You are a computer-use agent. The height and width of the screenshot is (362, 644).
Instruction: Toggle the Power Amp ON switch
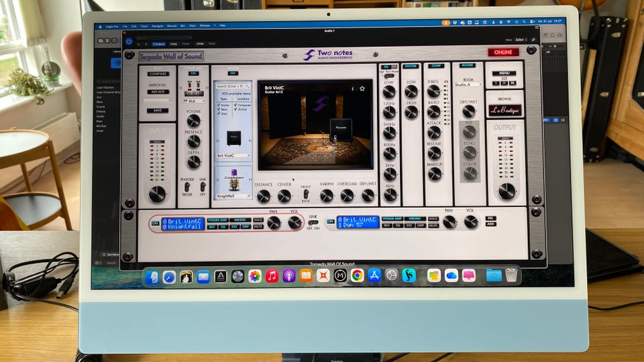pyautogui.click(x=193, y=74)
